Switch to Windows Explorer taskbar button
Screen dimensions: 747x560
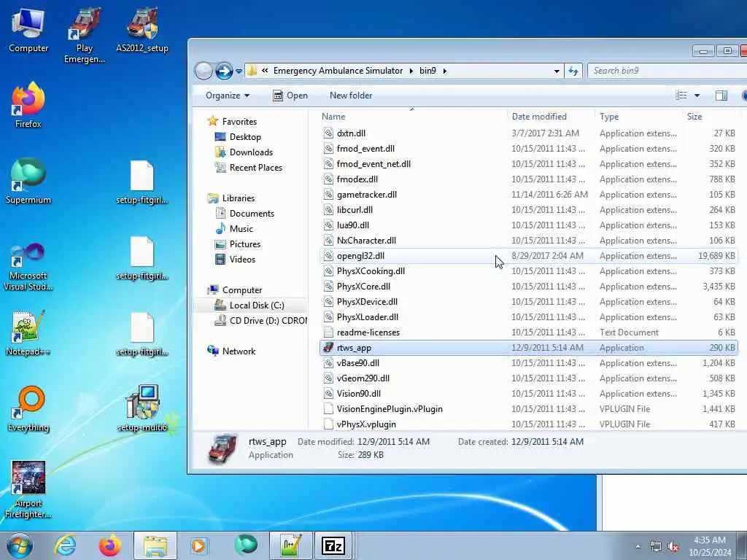click(x=155, y=545)
